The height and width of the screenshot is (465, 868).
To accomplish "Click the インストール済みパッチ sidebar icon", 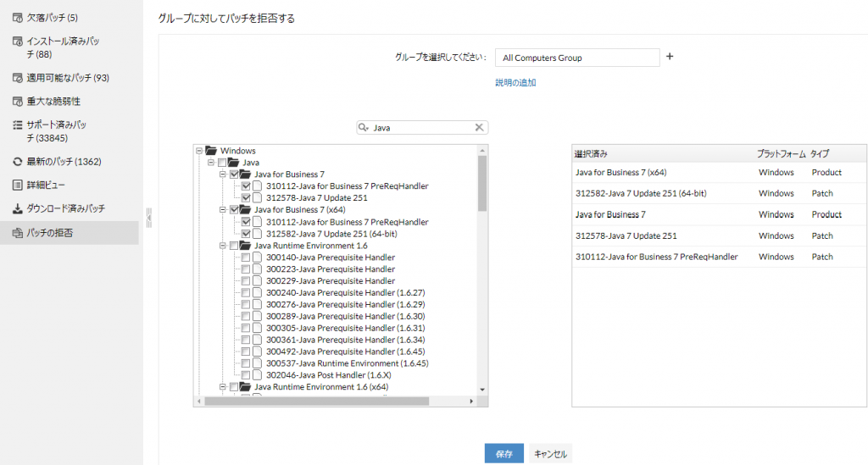I will (17, 42).
